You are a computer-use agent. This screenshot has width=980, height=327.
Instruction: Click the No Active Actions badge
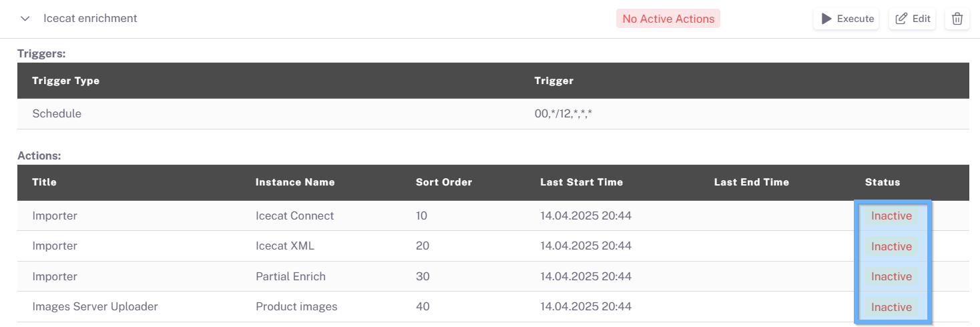click(668, 19)
